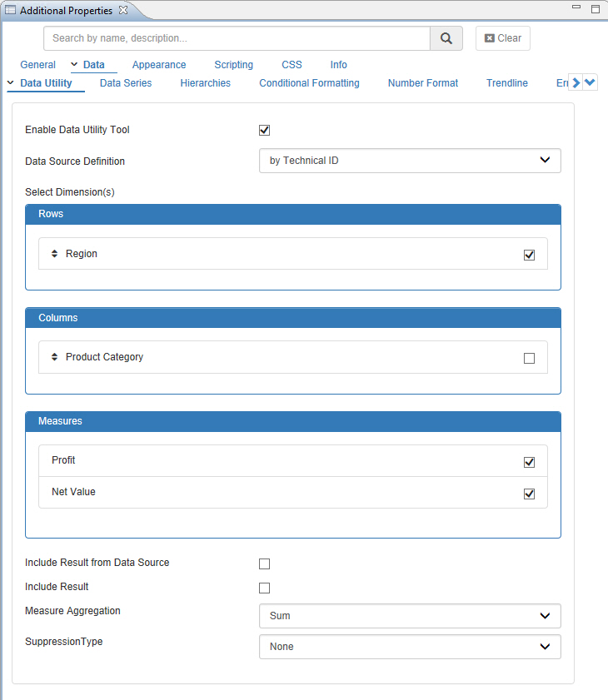Uncheck Enable Data Utility Tool

pos(265,130)
